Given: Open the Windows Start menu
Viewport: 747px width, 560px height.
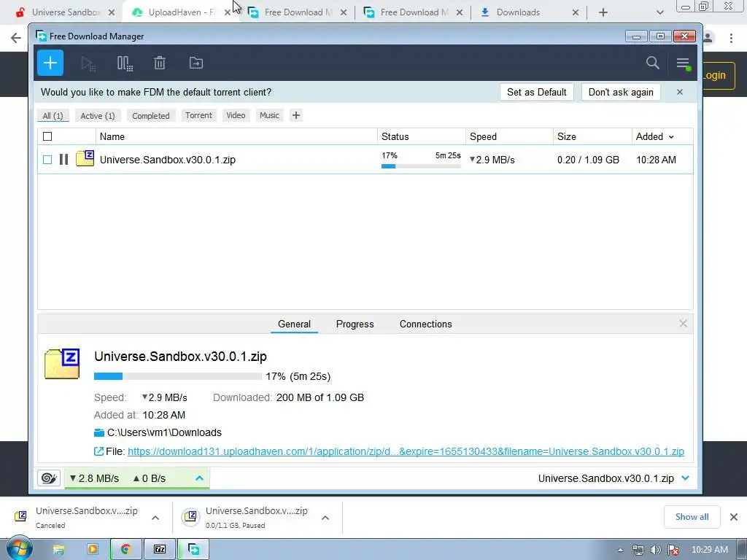Looking at the screenshot, I should click(x=19, y=548).
